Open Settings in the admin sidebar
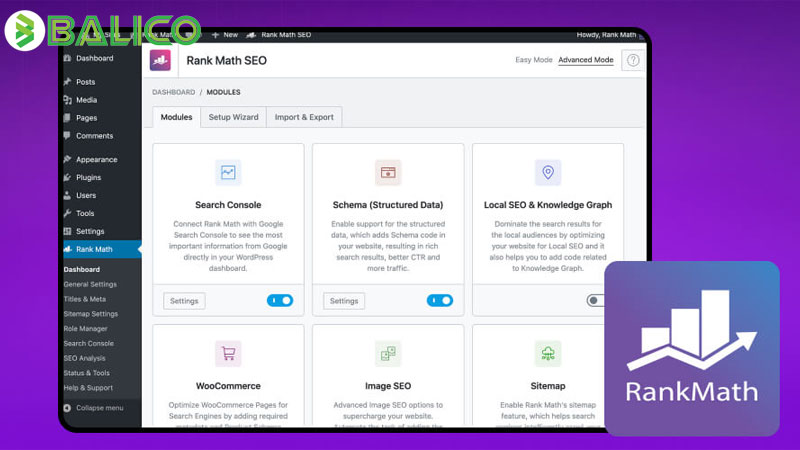 (90, 231)
